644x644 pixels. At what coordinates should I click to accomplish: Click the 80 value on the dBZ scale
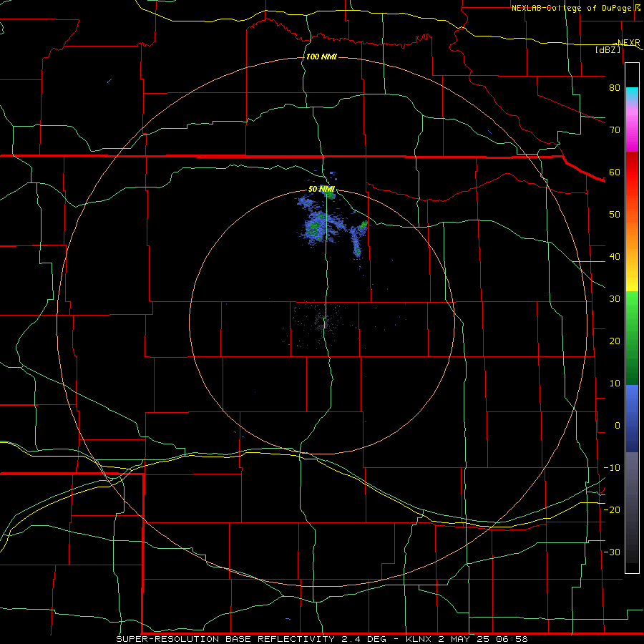[615, 87]
